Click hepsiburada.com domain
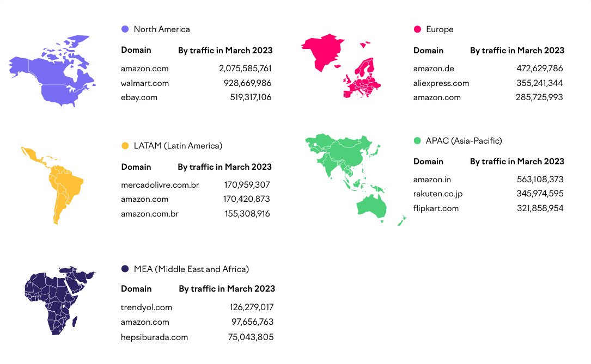This screenshot has height=364, width=591. tap(154, 337)
